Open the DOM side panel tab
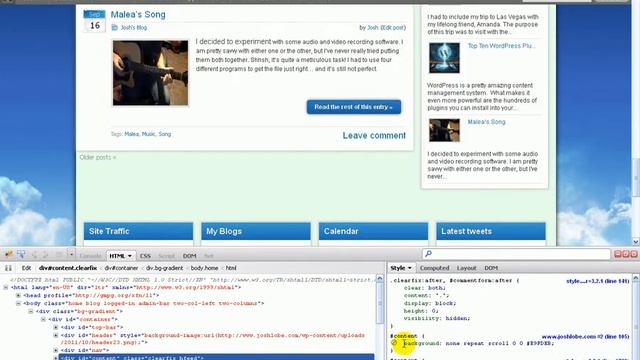 491,268
